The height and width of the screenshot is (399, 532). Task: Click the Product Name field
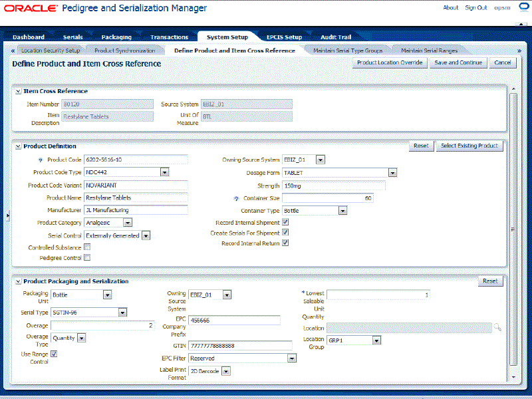[136, 198]
